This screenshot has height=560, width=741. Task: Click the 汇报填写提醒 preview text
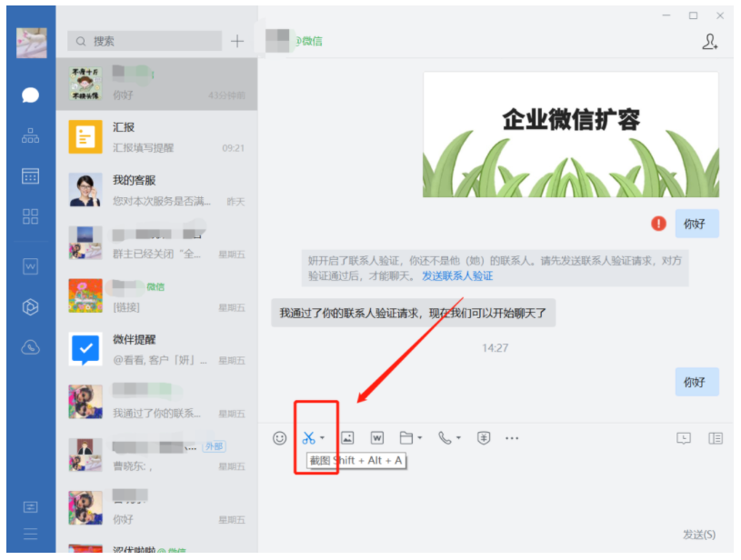(143, 148)
